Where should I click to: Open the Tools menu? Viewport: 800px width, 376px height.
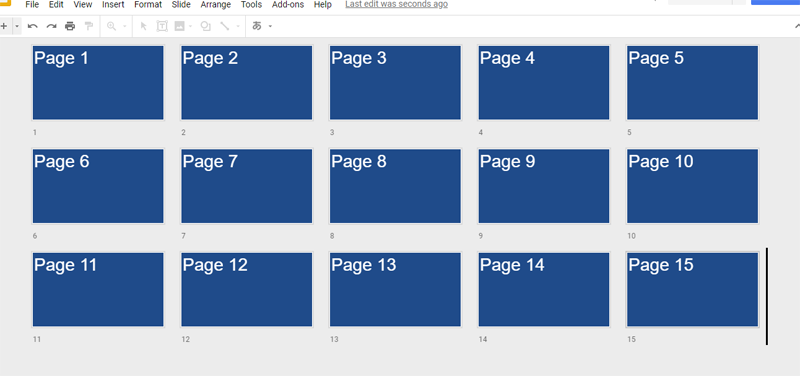tap(252, 5)
